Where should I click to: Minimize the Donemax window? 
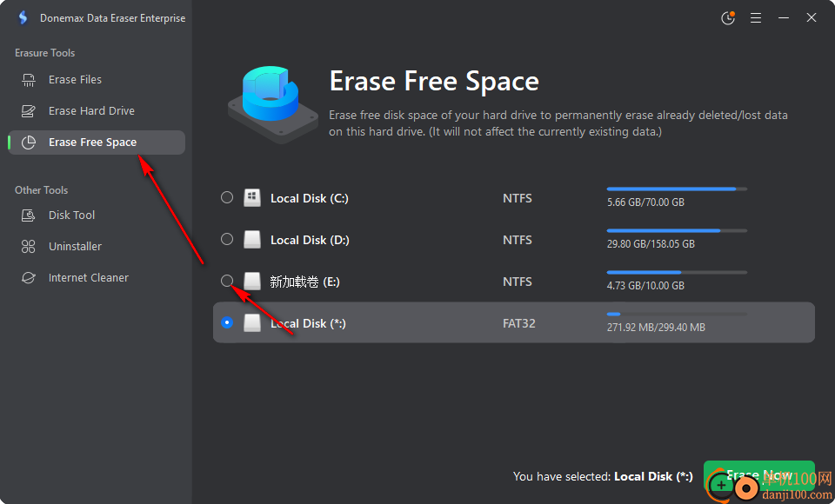[784, 18]
